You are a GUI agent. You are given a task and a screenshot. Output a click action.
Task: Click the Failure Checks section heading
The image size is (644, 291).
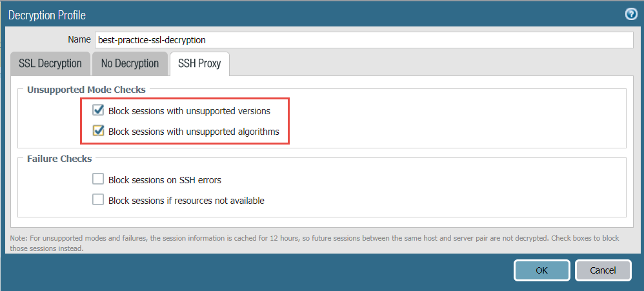[59, 159]
